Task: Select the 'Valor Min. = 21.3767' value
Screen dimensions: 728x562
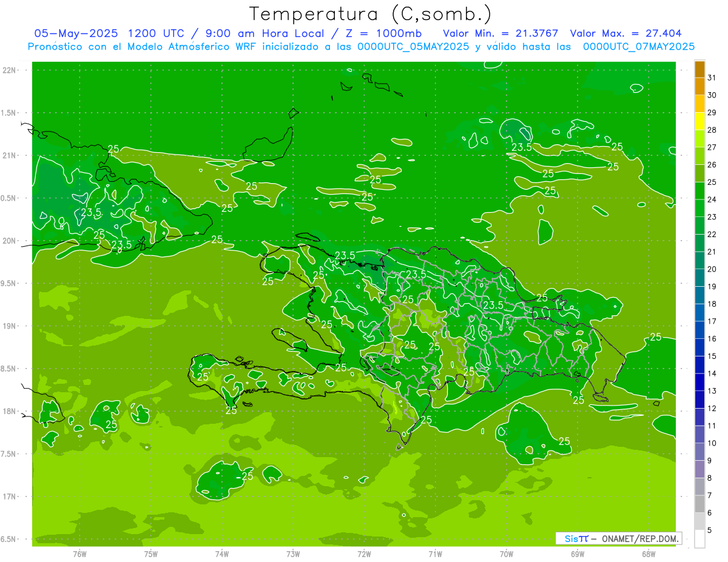Action: [500, 33]
